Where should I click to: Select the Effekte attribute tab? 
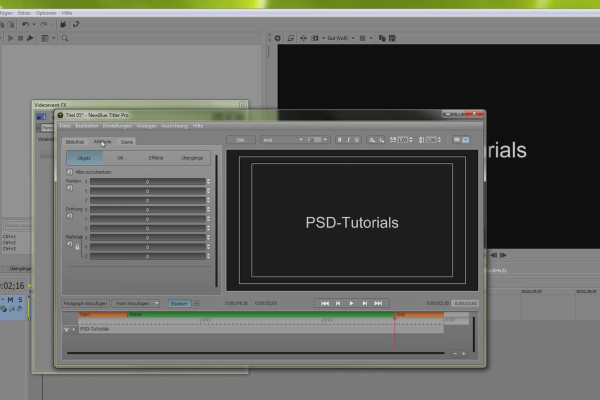pos(156,158)
